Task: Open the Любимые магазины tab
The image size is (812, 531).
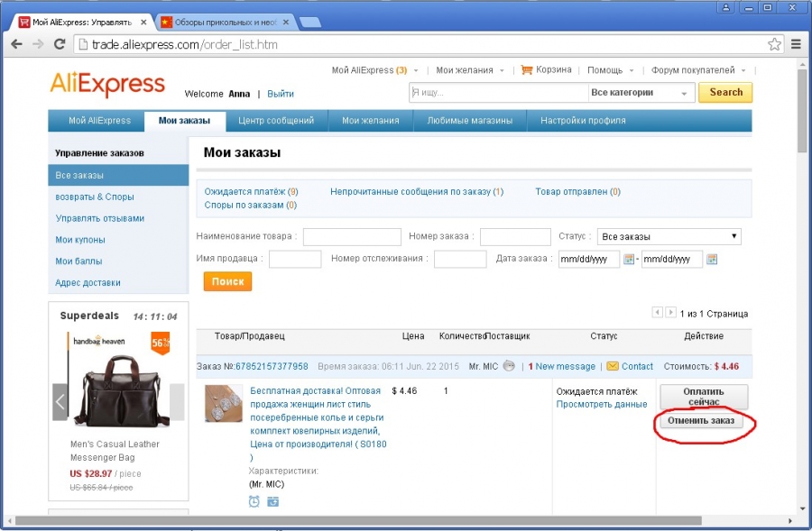Action: click(x=470, y=121)
